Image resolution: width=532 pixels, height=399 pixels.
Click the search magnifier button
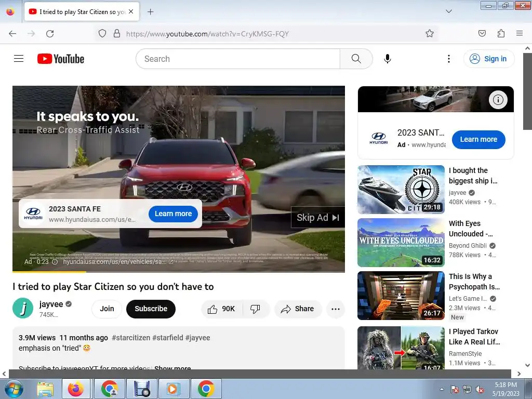(356, 59)
